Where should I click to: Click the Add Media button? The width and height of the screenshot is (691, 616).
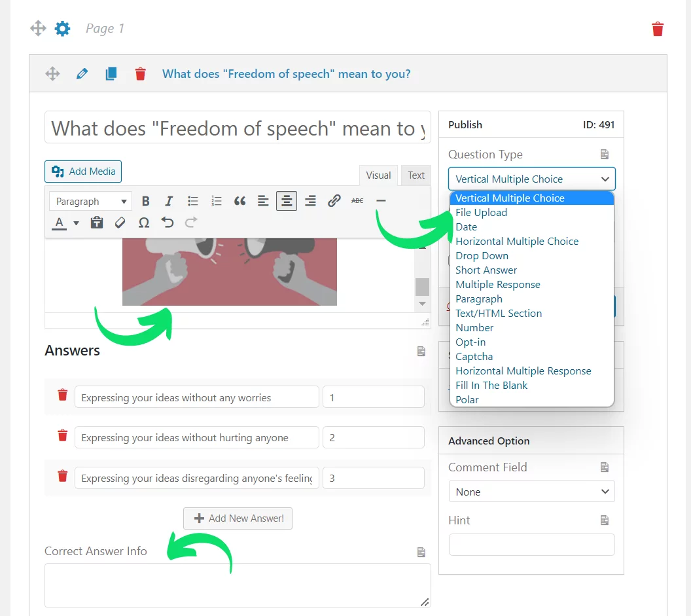pos(83,172)
